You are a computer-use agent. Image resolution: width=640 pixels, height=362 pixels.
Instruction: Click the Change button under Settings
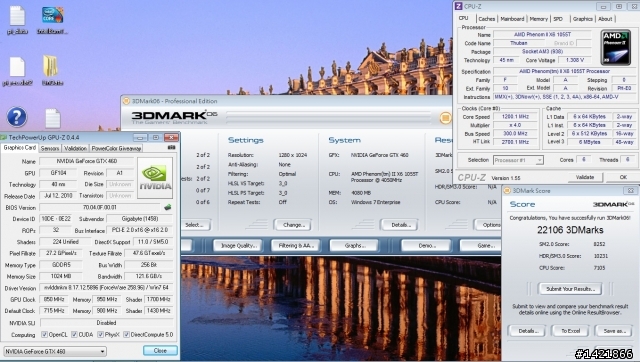pyautogui.click(x=293, y=225)
